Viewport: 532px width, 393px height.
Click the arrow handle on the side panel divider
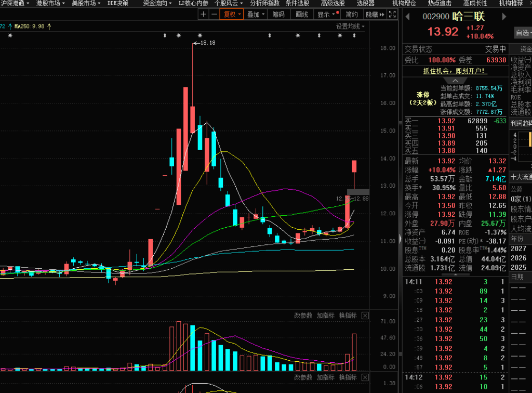pos(401,239)
